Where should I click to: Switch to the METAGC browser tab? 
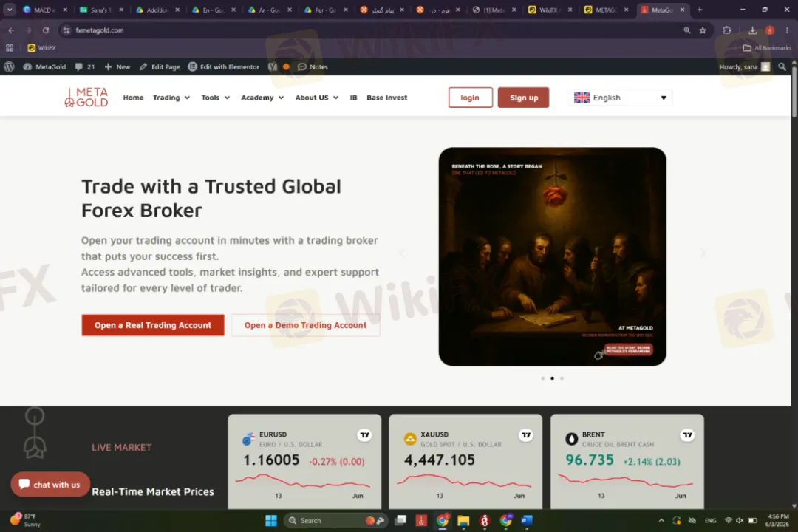point(606,10)
